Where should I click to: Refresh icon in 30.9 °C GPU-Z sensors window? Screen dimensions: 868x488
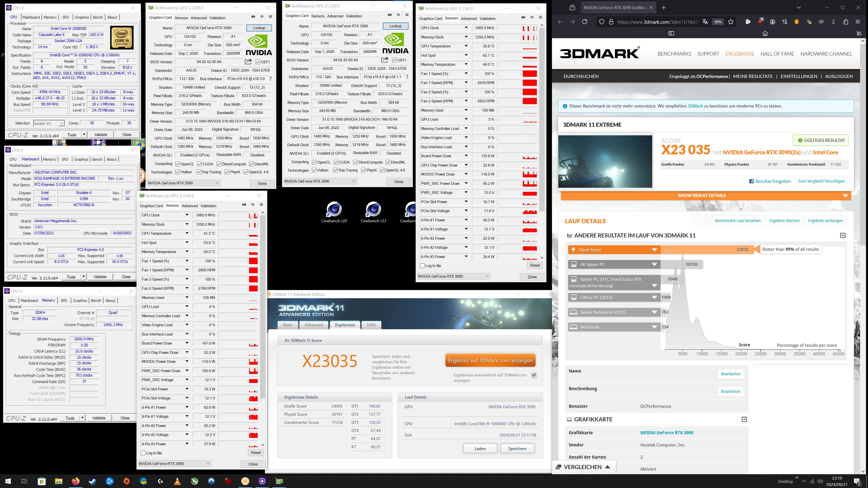pos(532,18)
